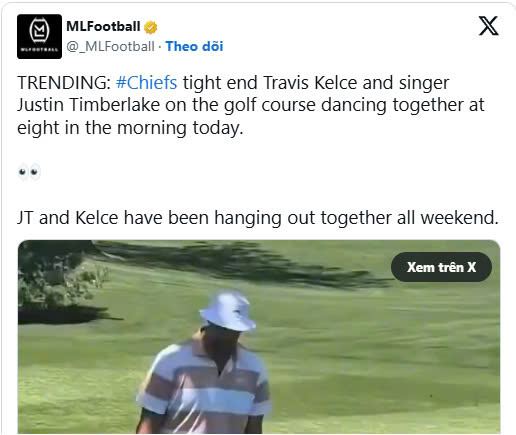Open the MLFootball profile avatar
The width and height of the screenshot is (516, 435).
pyautogui.click(x=39, y=37)
